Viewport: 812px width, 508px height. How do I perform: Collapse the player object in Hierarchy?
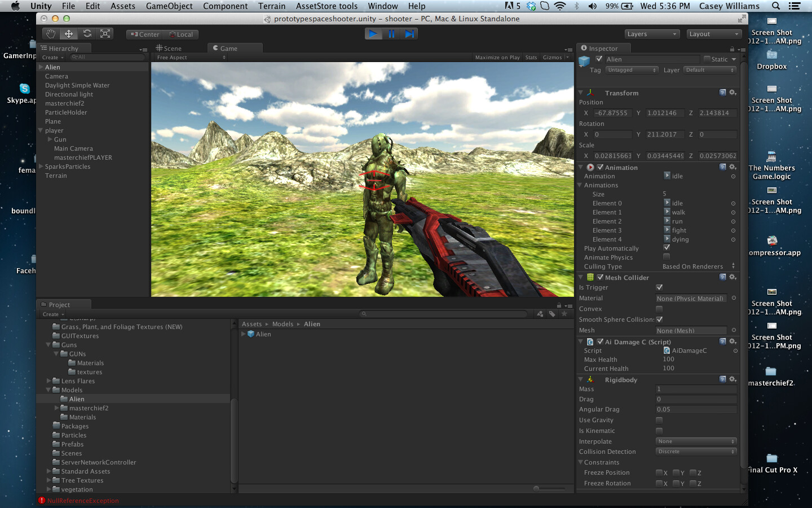tap(42, 130)
